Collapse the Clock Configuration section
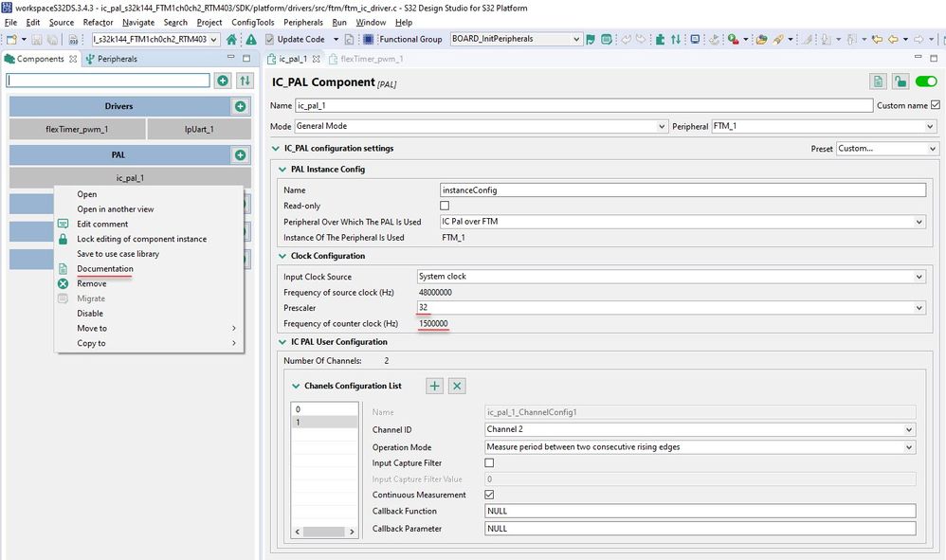The image size is (946, 560). coord(282,256)
